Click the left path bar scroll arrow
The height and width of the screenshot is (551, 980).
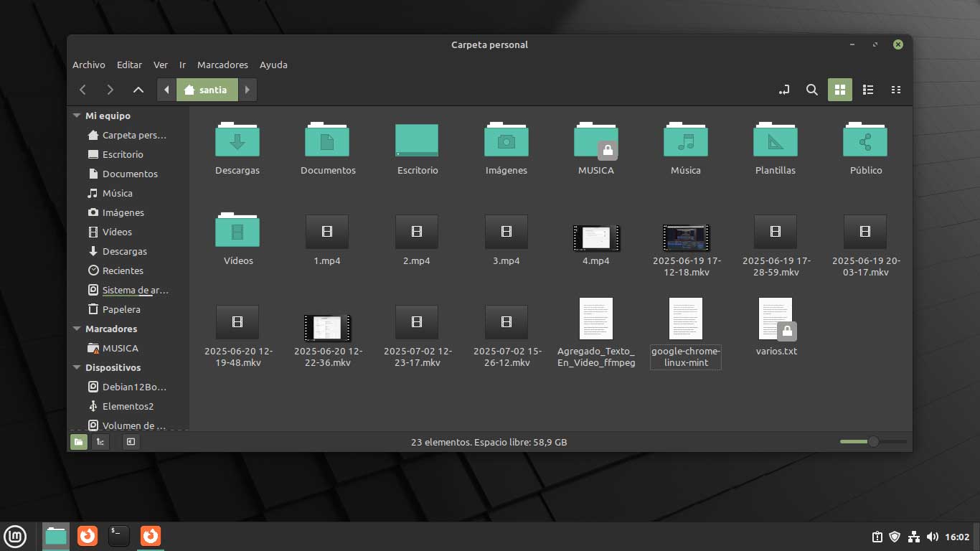coord(166,90)
